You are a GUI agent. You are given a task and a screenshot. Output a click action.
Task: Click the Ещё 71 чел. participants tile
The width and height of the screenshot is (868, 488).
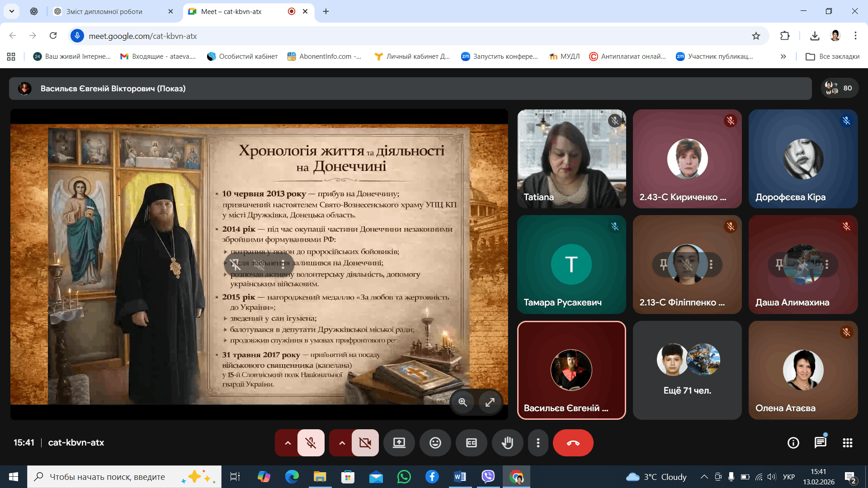tap(687, 370)
